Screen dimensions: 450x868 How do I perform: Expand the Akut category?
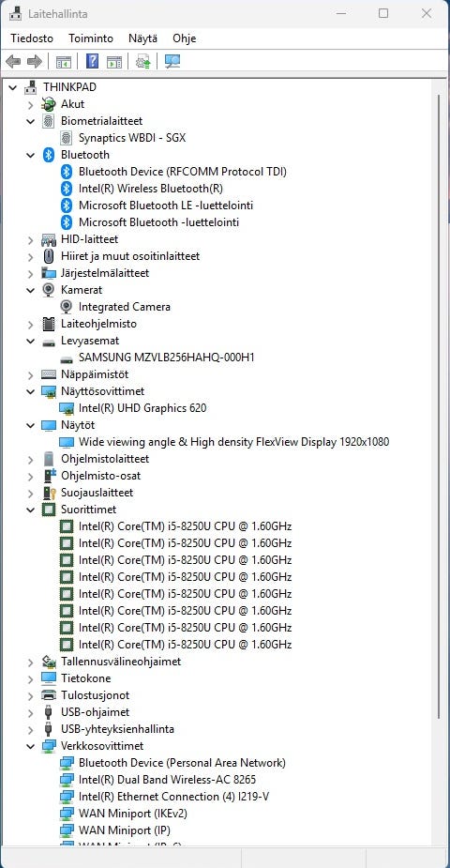tap(30, 104)
